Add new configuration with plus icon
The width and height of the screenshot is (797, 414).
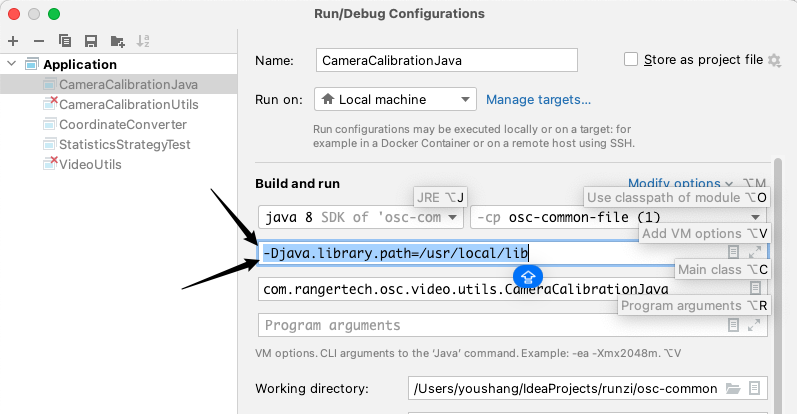13,41
